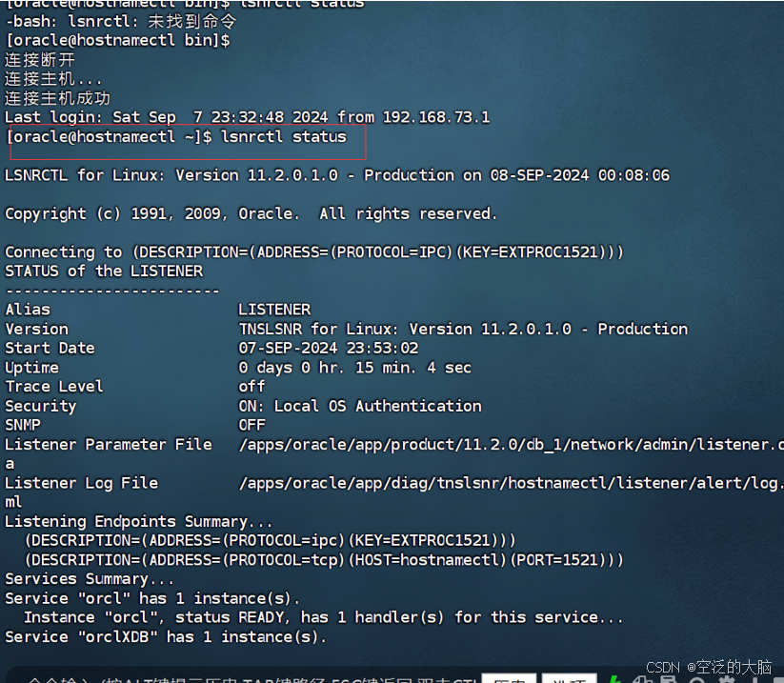Image resolution: width=784 pixels, height=683 pixels.
Task: Click the green lightning execute icon
Action: 613,678
